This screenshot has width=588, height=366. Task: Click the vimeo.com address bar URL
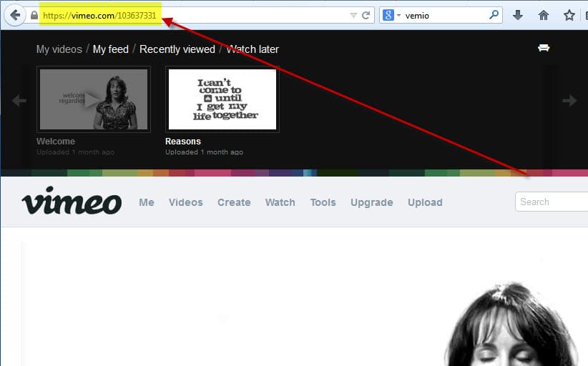pyautogui.click(x=99, y=15)
